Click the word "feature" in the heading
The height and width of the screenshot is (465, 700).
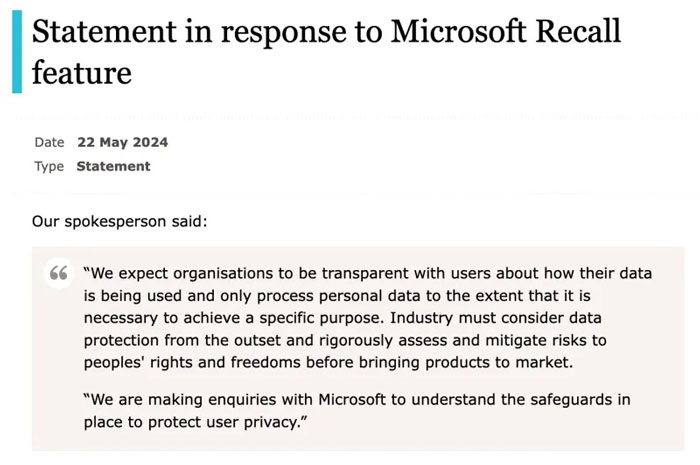tap(81, 72)
